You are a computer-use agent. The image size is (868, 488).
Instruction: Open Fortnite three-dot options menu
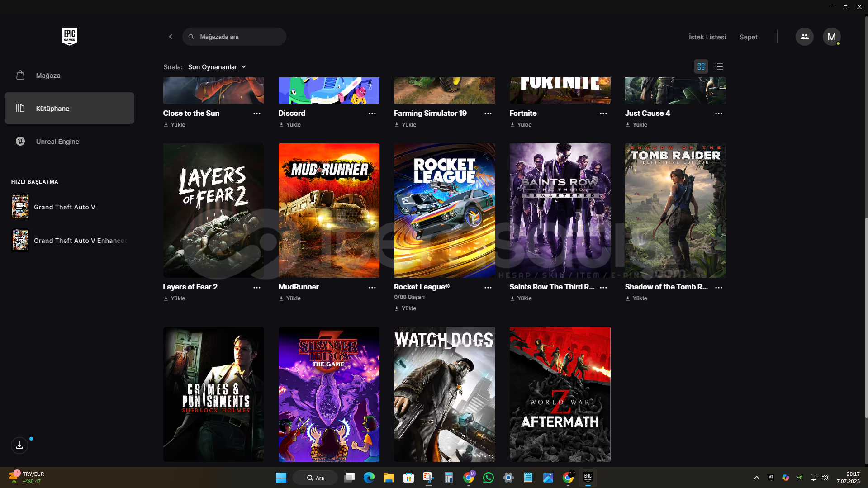coord(603,114)
